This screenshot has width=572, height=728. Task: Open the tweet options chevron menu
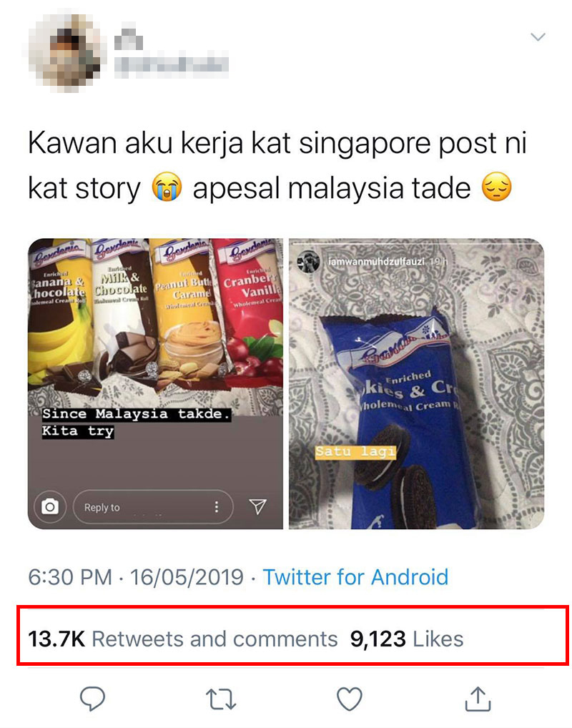[x=538, y=36]
